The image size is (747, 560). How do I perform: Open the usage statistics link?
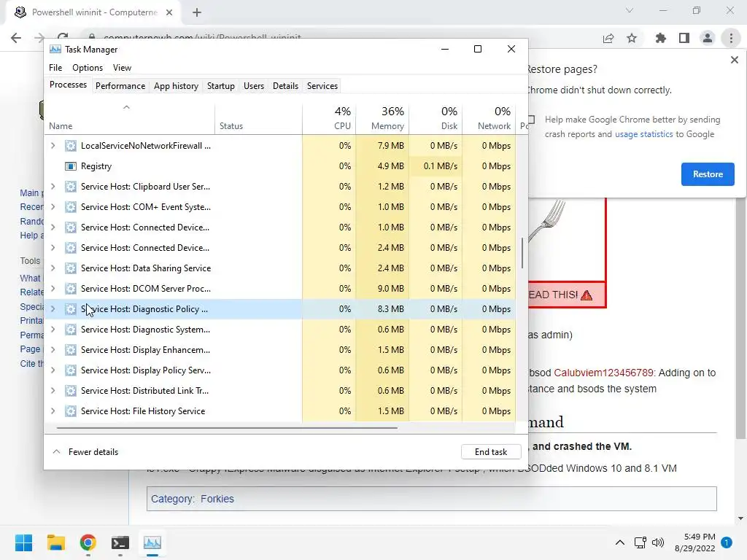tap(643, 134)
